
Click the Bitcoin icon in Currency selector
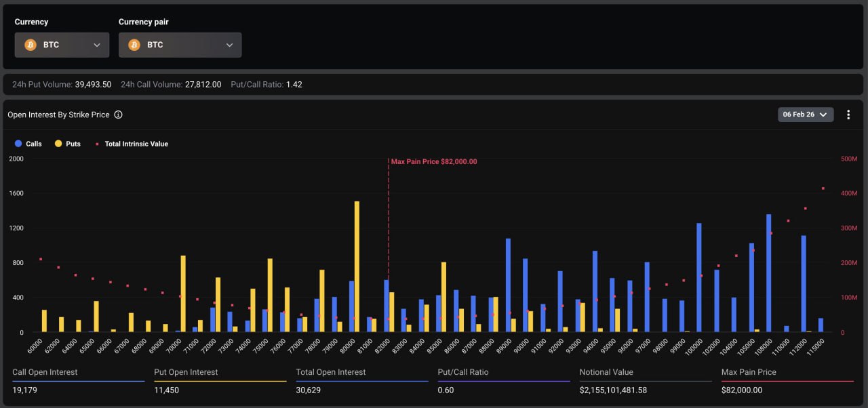30,45
